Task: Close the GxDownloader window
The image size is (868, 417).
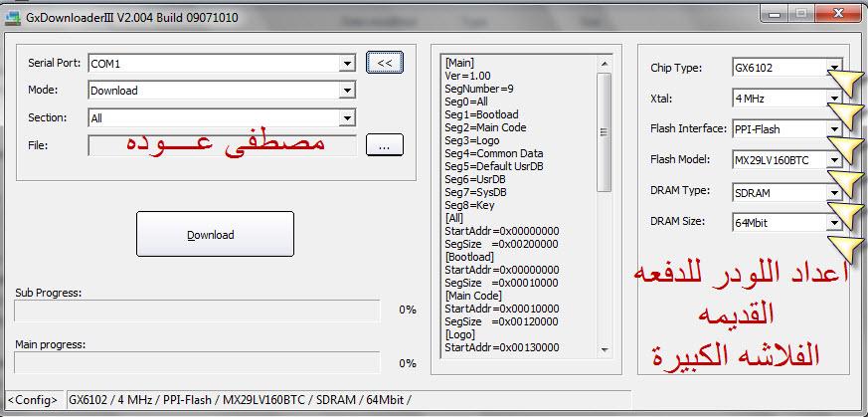Action: point(839,13)
